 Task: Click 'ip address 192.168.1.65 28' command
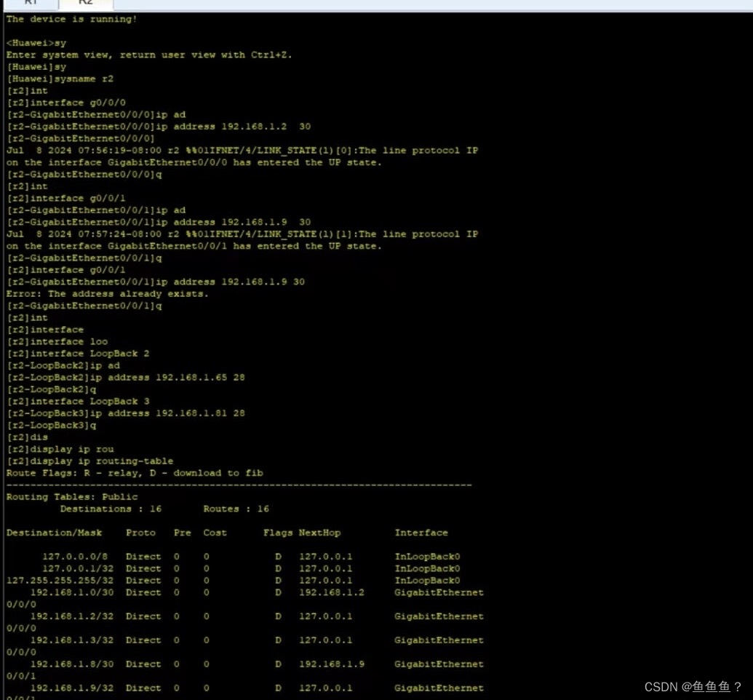126,378
